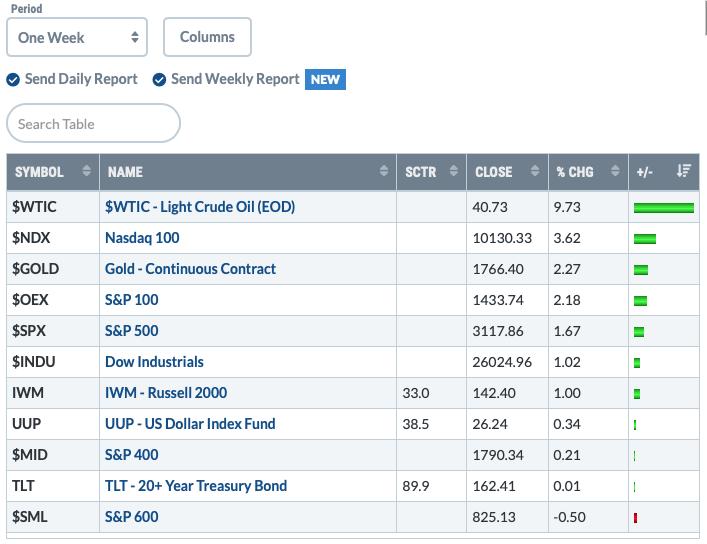Click the -0.50 percent change value
This screenshot has width=707, height=544.
point(569,517)
